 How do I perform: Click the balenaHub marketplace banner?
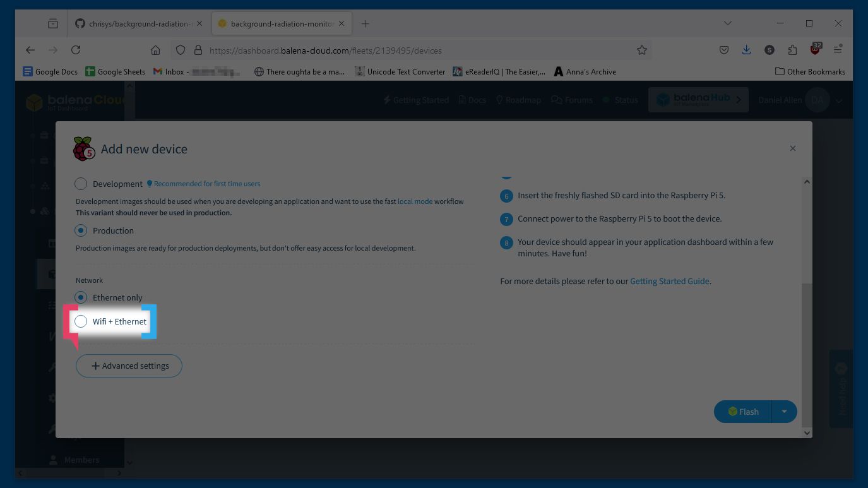pos(698,100)
